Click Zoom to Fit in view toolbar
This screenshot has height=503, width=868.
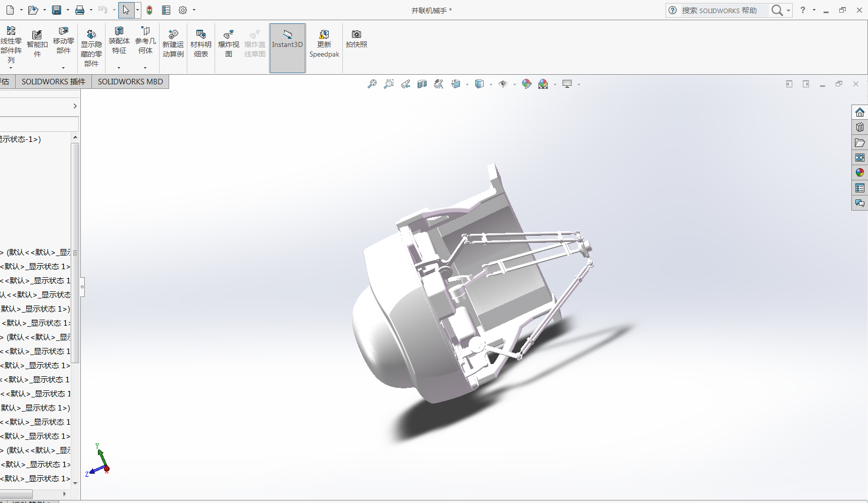372,84
